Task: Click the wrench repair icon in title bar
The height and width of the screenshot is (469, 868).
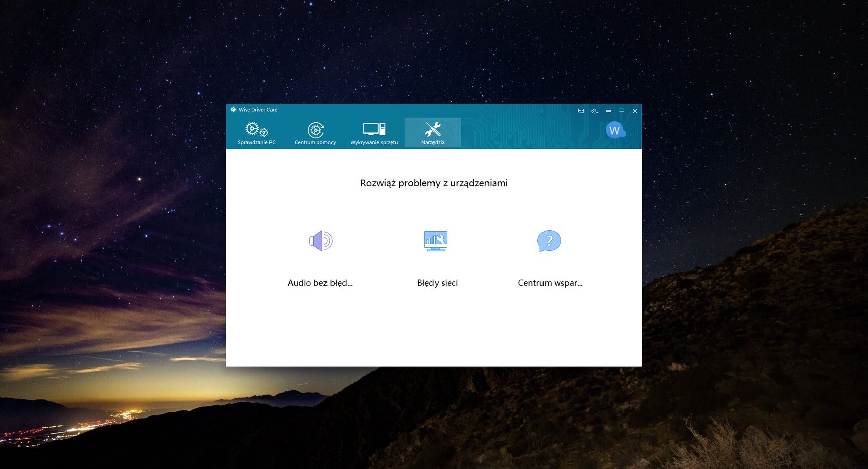Action: [594, 111]
